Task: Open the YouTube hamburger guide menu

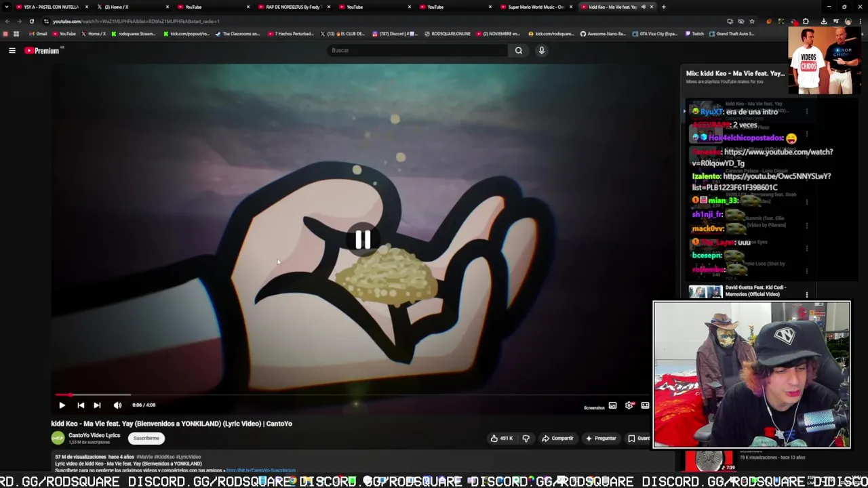Action: click(x=12, y=50)
